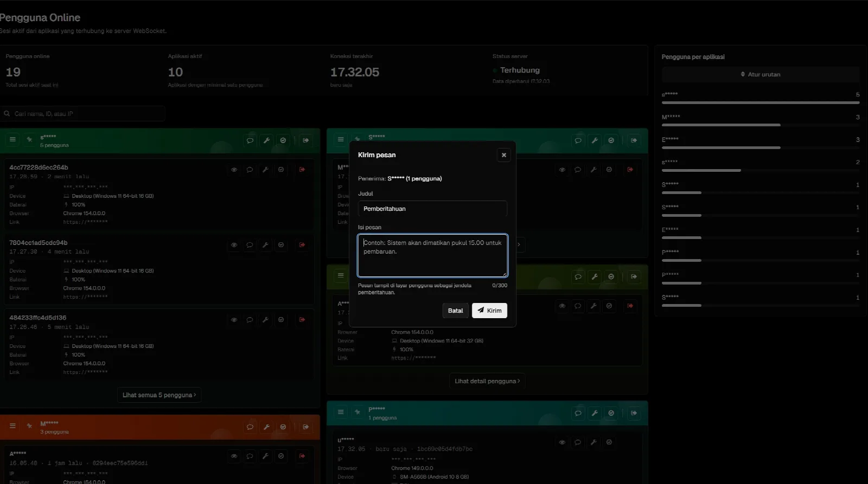Disconnect user 7804cc1ad5cdc94b with red logout icon

[302, 245]
